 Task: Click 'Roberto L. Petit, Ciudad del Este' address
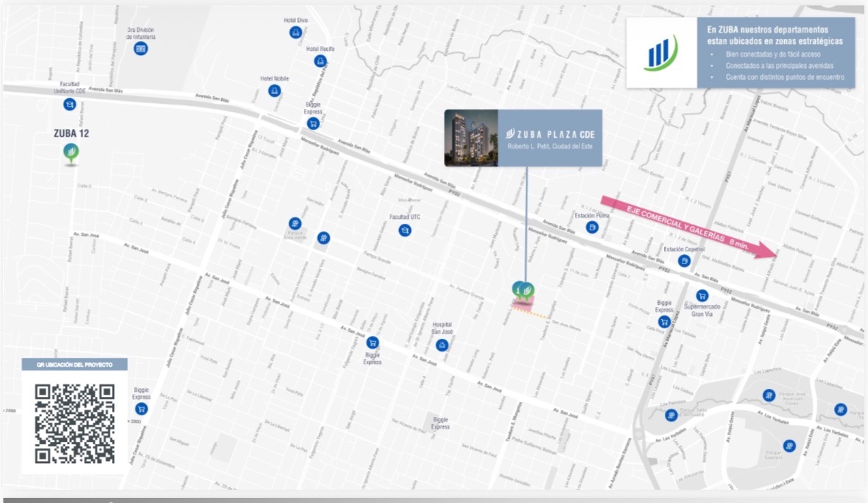[550, 147]
